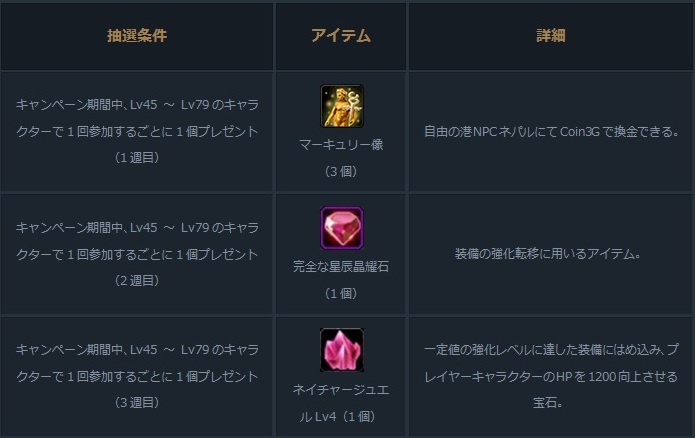Click the HP 1200 jewel description text
The height and width of the screenshot is (438, 695).
[551, 376]
